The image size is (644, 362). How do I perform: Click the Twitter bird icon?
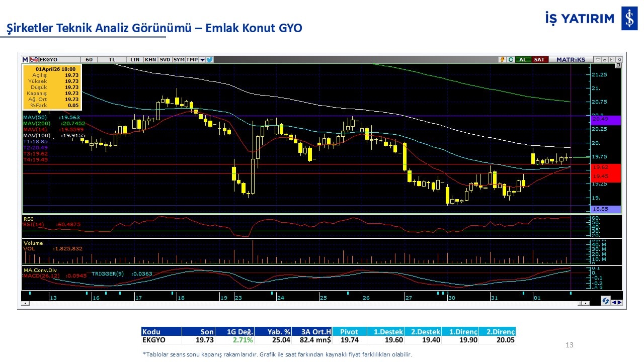click(x=210, y=59)
